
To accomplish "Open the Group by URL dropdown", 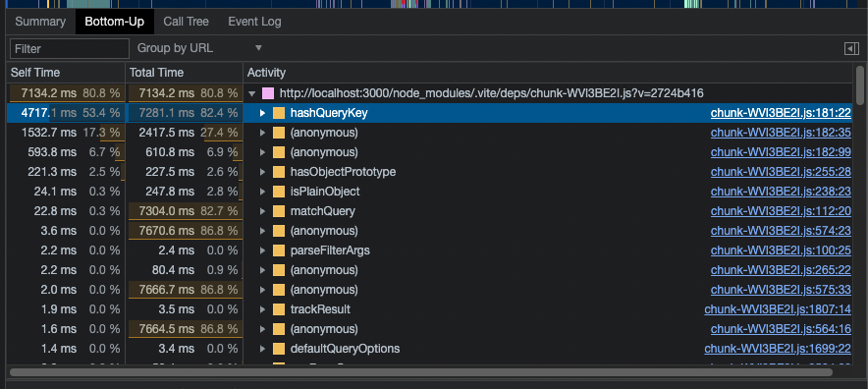I will [199, 48].
